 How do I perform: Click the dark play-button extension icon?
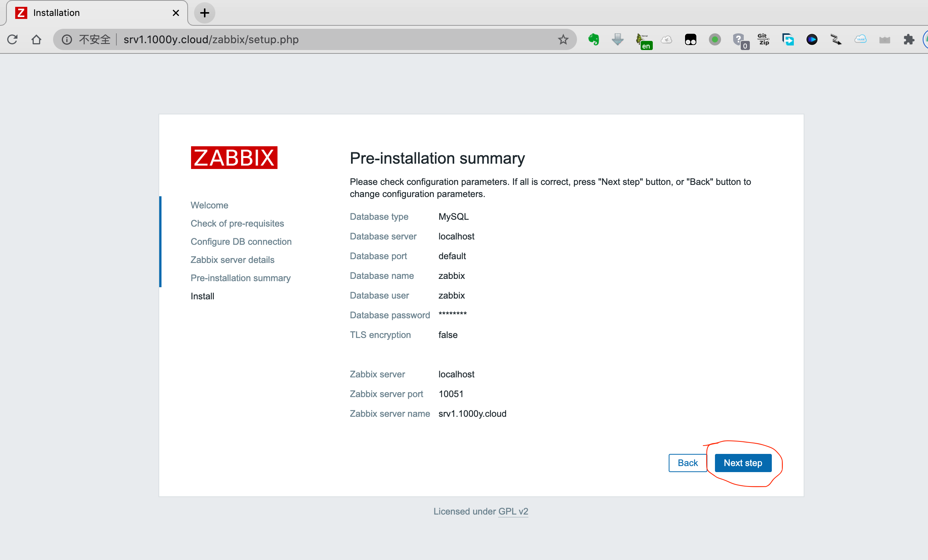pos(812,39)
